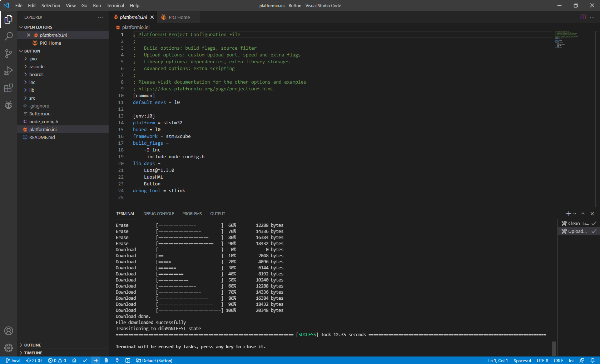This screenshot has height=364, width=600.
Task: Expand the boards folder in explorer
Action: coord(36,74)
